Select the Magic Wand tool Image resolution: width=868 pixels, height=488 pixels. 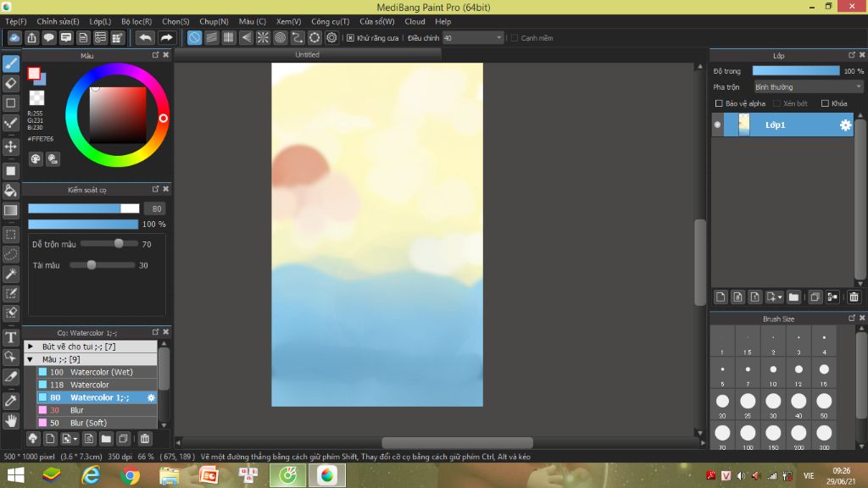point(10,274)
